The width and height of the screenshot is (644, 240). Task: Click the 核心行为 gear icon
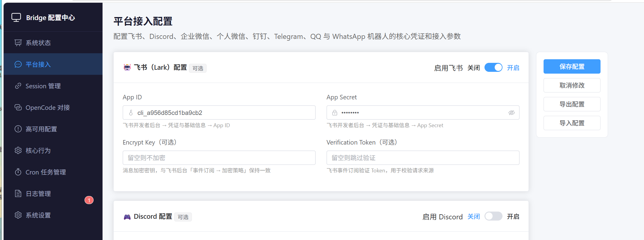click(18, 151)
